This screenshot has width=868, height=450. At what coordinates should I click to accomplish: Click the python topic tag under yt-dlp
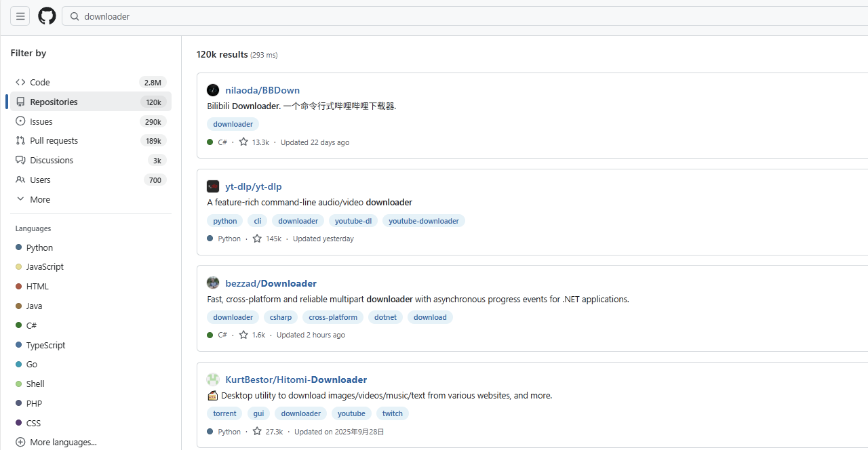pyautogui.click(x=225, y=221)
